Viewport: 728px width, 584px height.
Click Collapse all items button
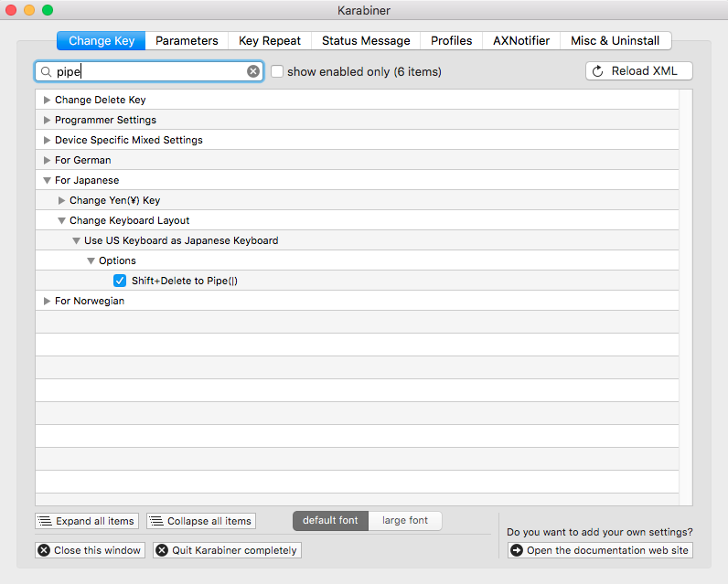pyautogui.click(x=201, y=521)
